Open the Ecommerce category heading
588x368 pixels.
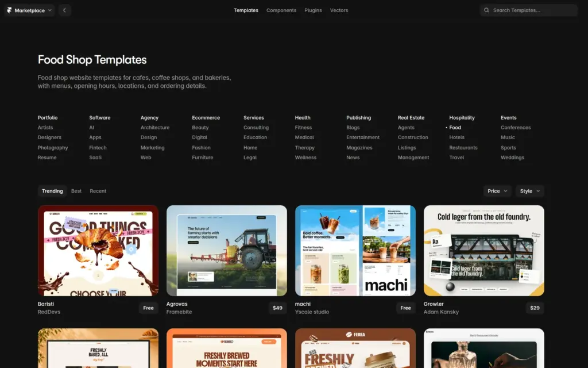pos(206,117)
